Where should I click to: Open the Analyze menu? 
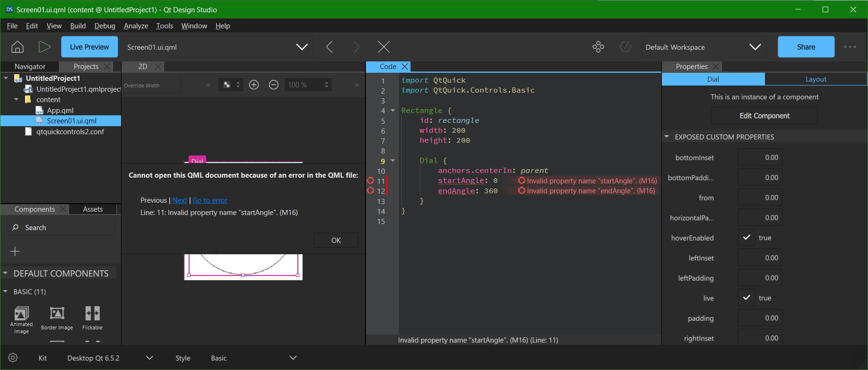click(136, 26)
